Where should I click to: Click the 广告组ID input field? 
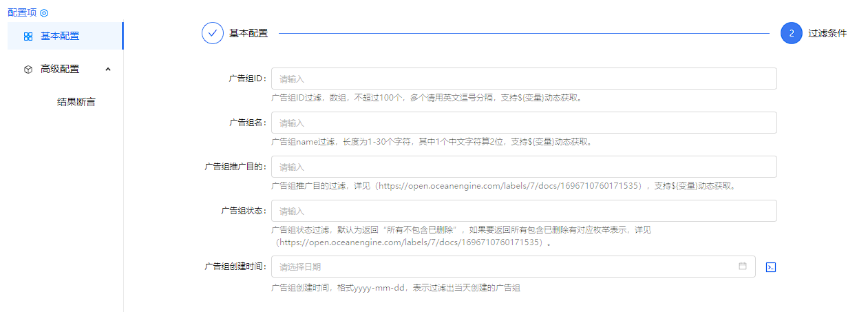[x=524, y=79]
